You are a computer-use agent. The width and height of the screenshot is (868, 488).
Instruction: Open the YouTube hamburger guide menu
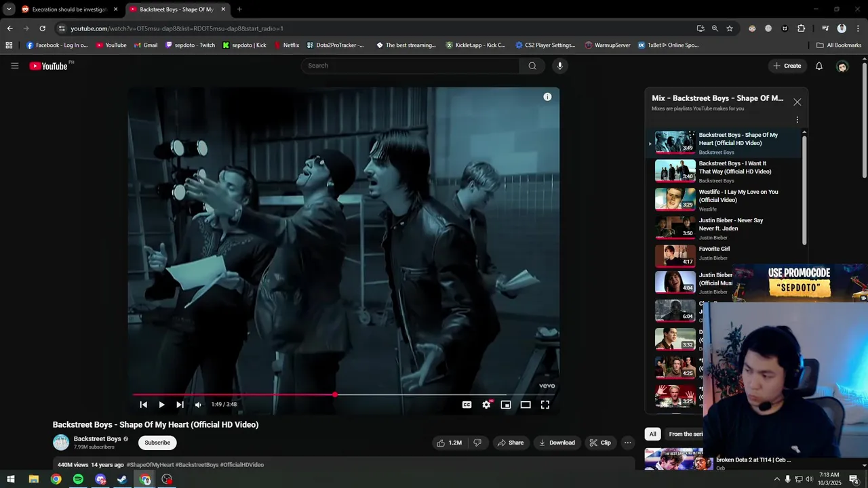coord(14,66)
